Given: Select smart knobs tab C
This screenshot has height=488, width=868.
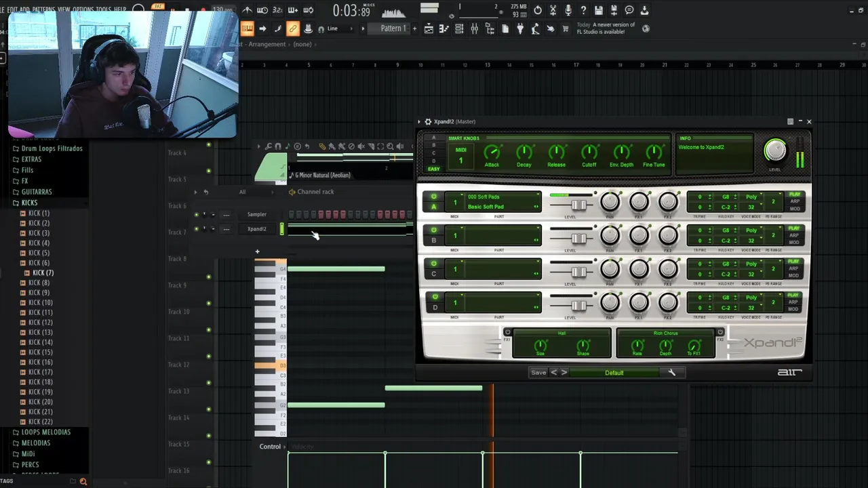Looking at the screenshot, I should [434, 152].
